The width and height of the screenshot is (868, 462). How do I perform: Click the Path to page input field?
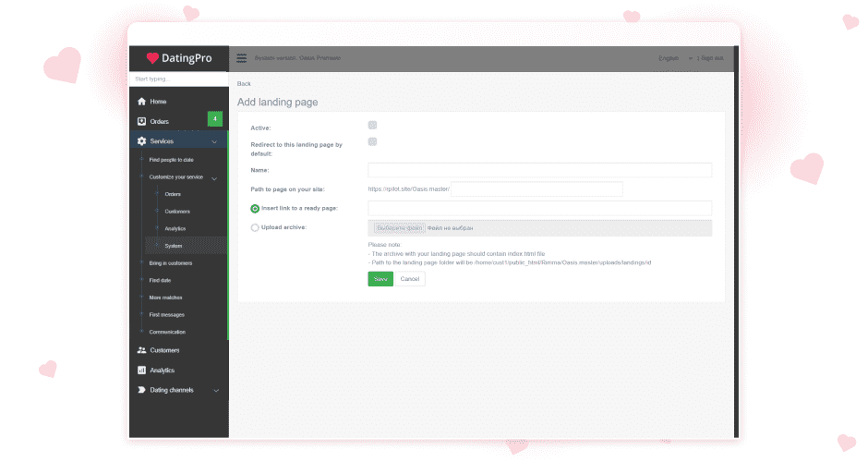[537, 188]
